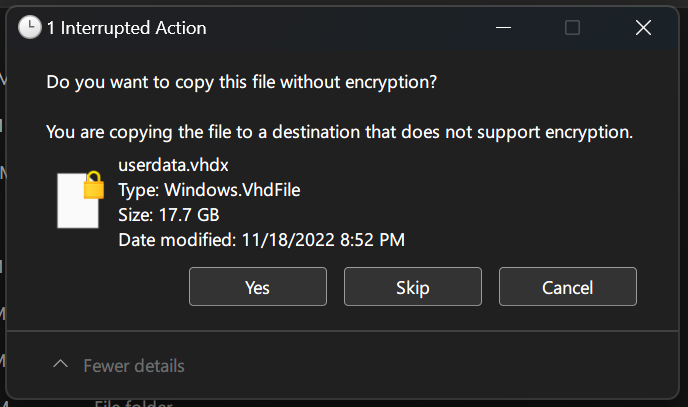Click the "Size: 17.7 GB" text
The height and width of the screenshot is (407, 688).
[168, 215]
